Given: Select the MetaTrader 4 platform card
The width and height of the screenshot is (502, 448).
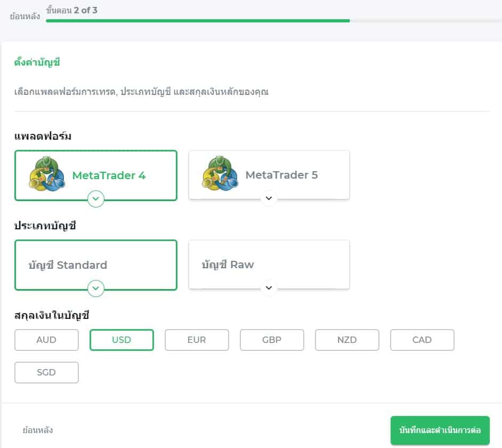Looking at the screenshot, I should pyautogui.click(x=96, y=175).
